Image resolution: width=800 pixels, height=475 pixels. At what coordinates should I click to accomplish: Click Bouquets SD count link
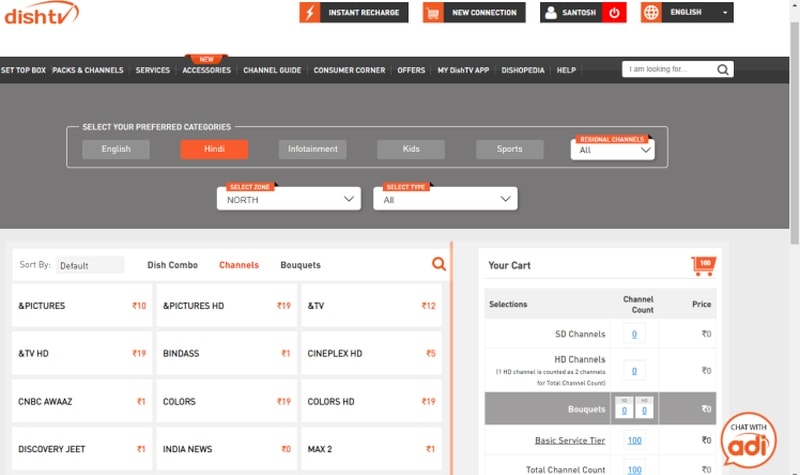[624, 409]
